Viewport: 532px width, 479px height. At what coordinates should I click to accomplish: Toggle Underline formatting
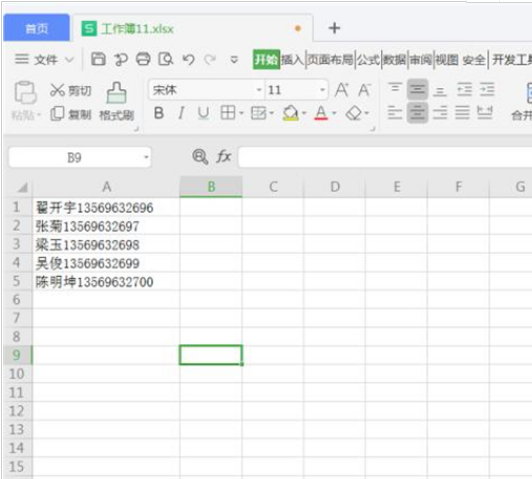pos(203,113)
